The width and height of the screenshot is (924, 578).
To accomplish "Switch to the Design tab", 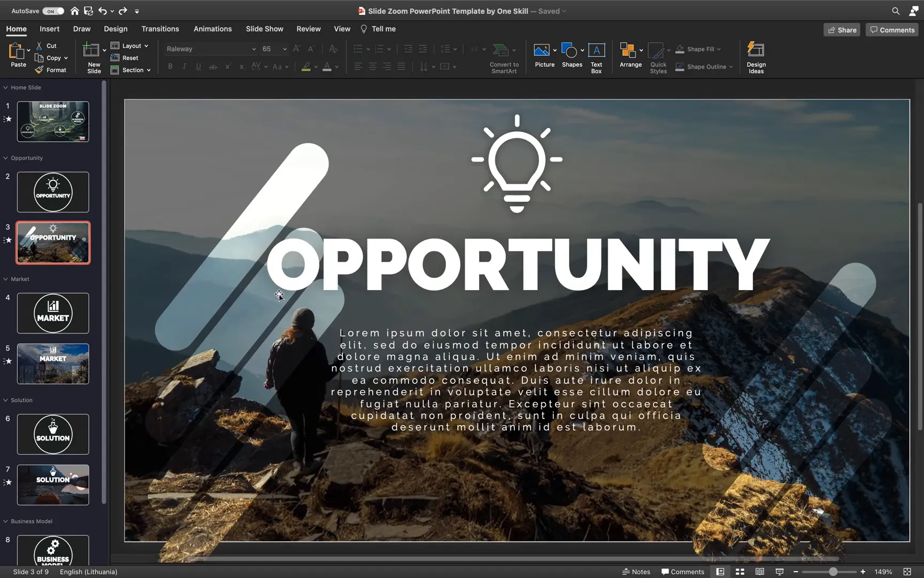I will pos(115,29).
